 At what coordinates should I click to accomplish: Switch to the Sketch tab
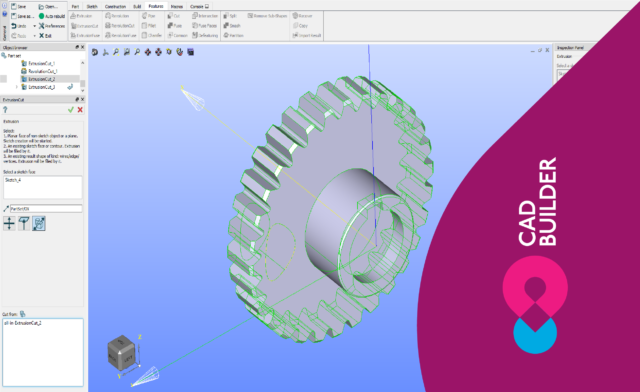tap(92, 7)
